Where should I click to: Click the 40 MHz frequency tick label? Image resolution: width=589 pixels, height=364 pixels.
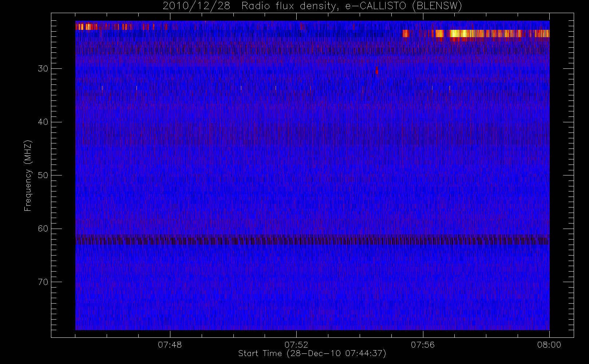point(43,122)
